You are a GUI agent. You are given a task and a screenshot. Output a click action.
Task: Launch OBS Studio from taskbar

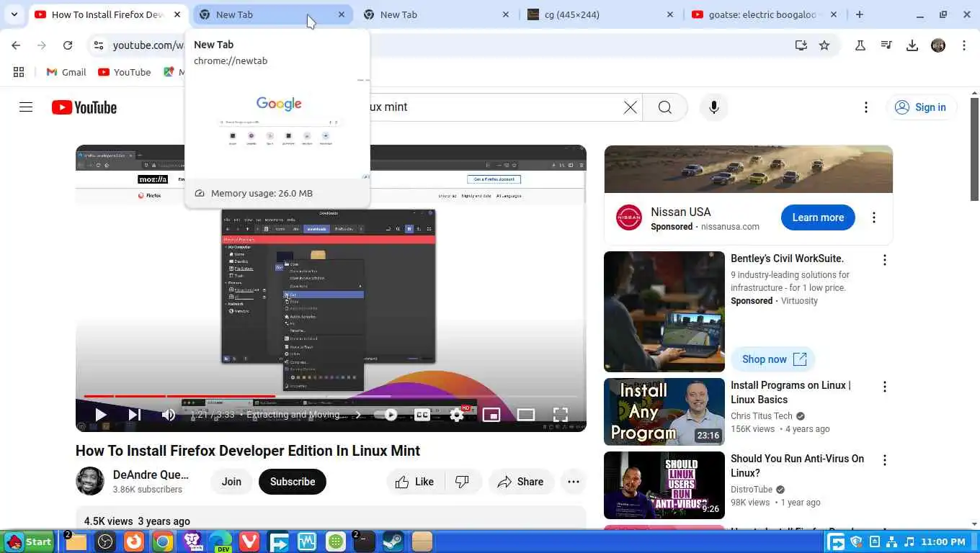click(105, 541)
